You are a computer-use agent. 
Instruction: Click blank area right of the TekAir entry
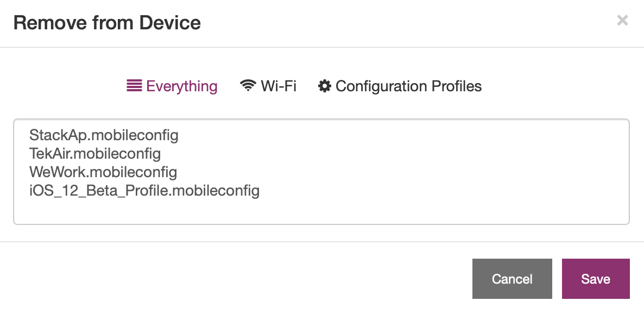pos(394,153)
